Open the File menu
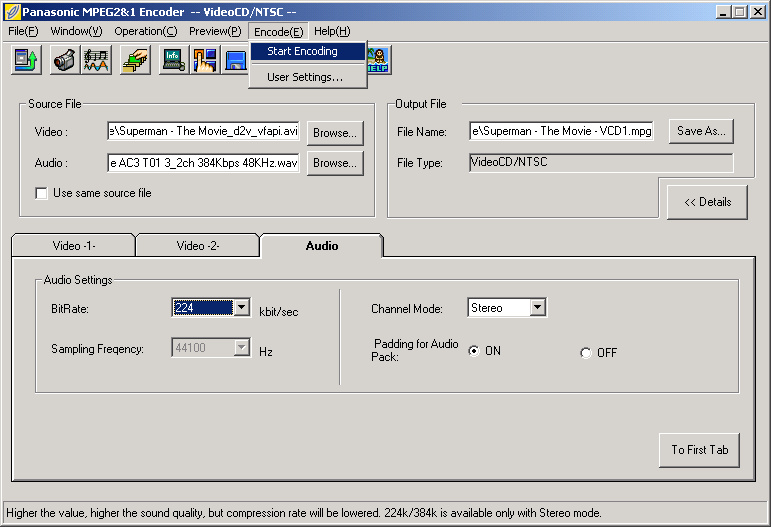 click(x=23, y=31)
